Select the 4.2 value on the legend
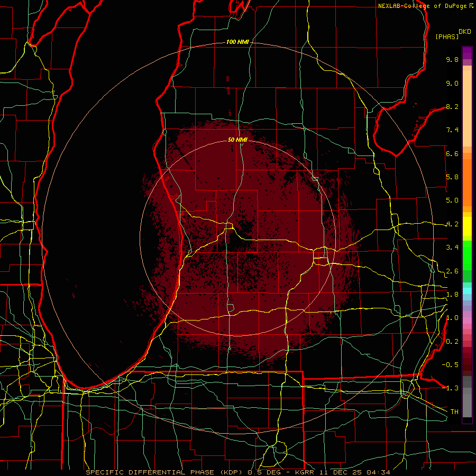Image resolution: width=476 pixels, height=476 pixels. (x=452, y=224)
